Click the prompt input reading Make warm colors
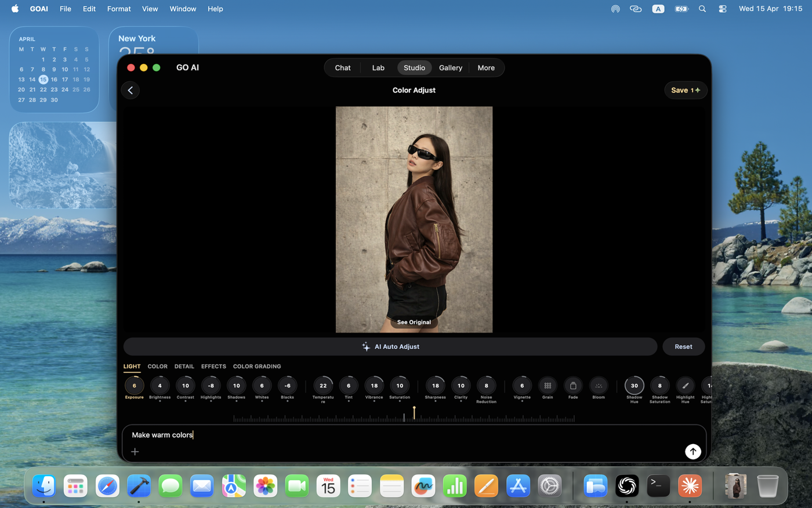Screen dimensions: 812x508 [x=162, y=435]
